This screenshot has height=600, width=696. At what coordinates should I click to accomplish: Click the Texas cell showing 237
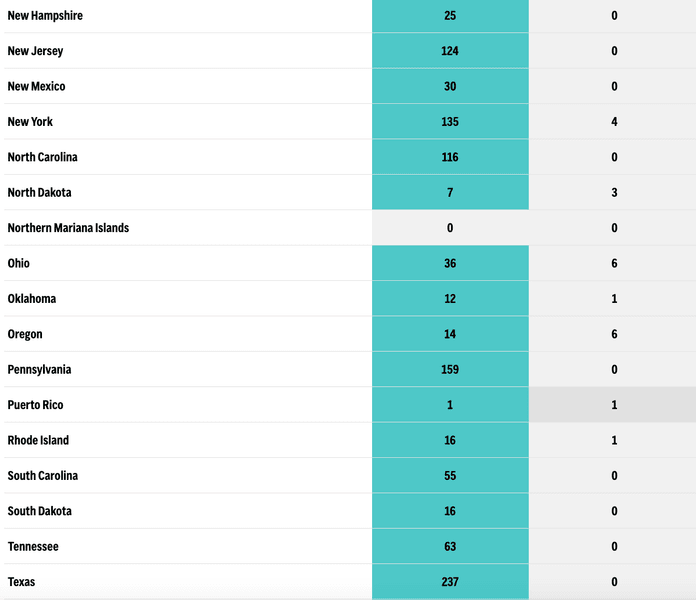(450, 582)
